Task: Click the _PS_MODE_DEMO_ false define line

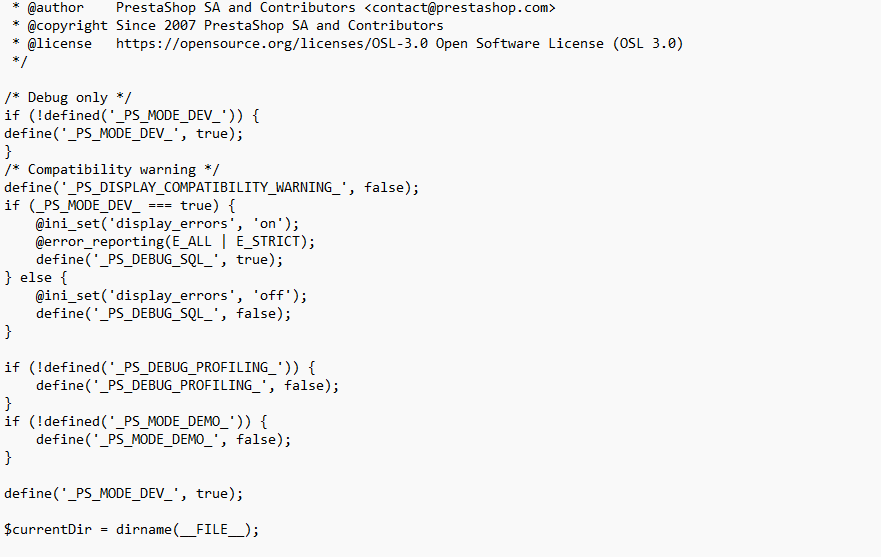Action: click(x=164, y=440)
